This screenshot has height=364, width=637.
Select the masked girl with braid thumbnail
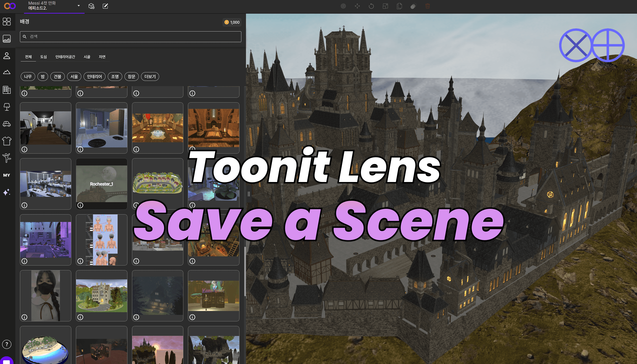(46, 296)
